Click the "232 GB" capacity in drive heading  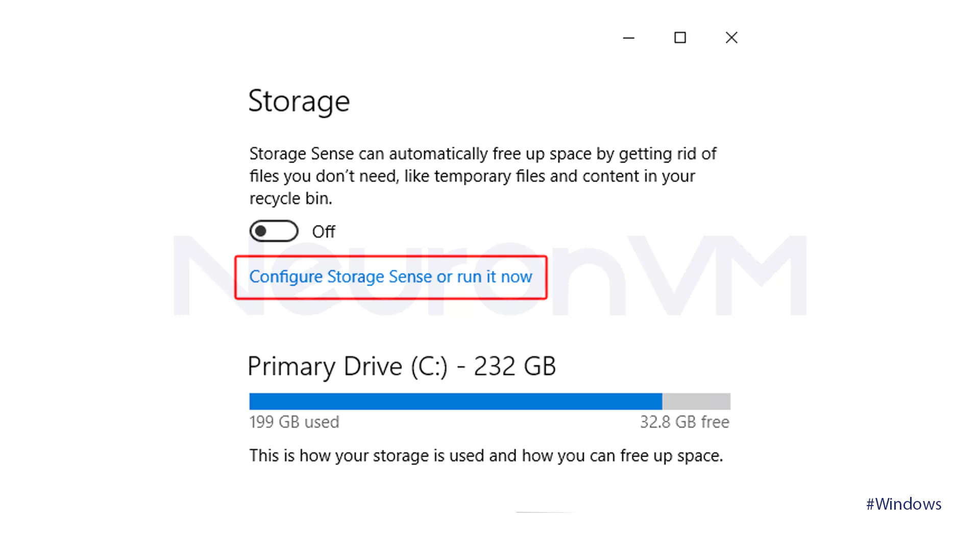point(514,366)
